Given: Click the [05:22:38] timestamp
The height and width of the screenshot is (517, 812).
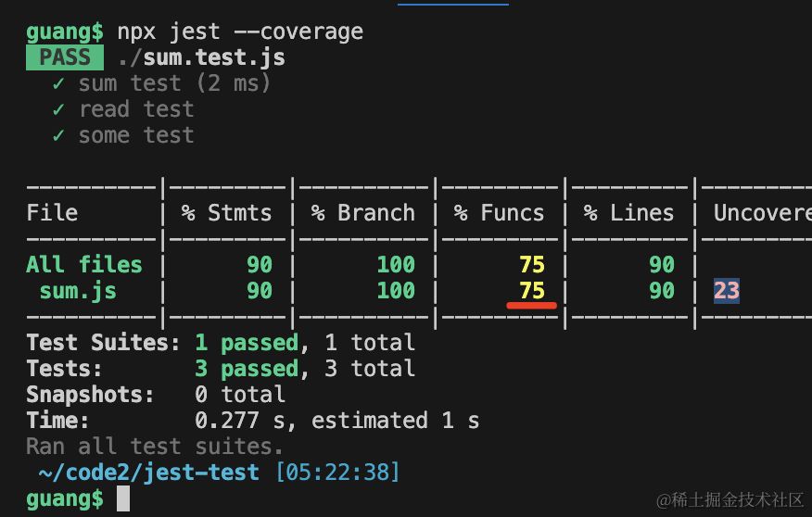Looking at the screenshot, I should (337, 473).
